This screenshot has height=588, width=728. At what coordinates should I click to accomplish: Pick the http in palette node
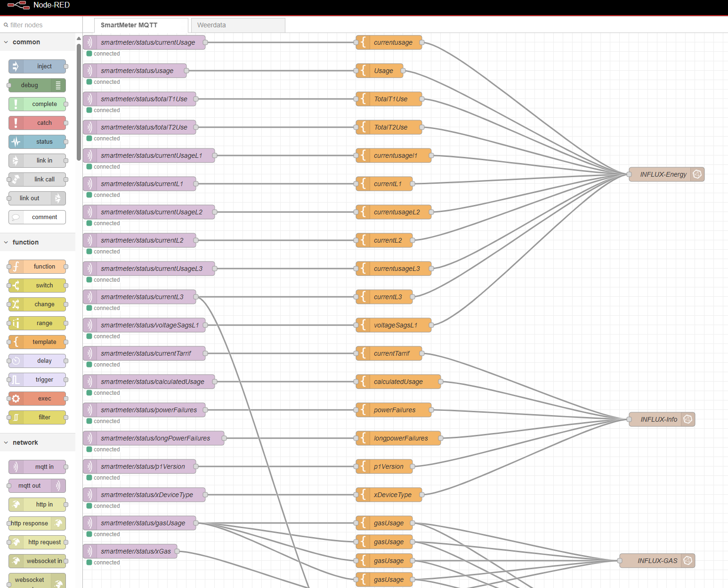[x=37, y=505]
